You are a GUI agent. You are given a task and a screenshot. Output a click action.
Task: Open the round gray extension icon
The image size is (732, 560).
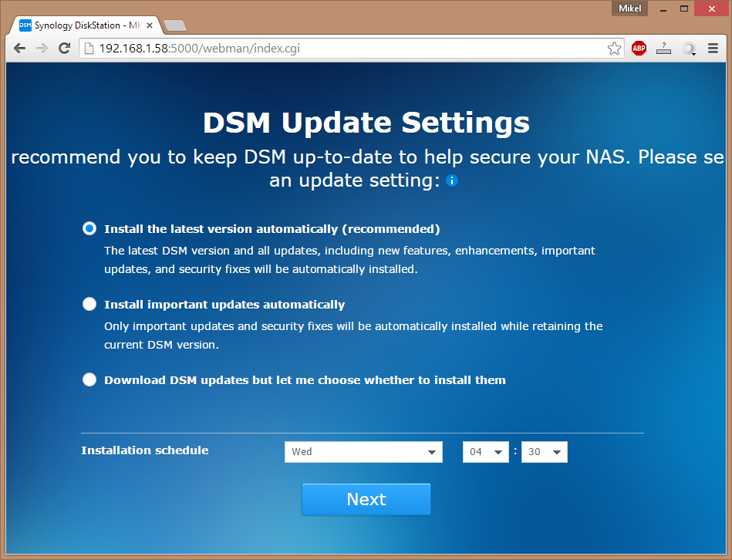tap(689, 48)
